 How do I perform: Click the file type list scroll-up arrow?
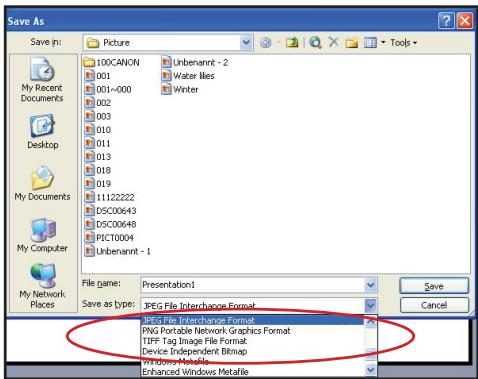pyautogui.click(x=371, y=321)
